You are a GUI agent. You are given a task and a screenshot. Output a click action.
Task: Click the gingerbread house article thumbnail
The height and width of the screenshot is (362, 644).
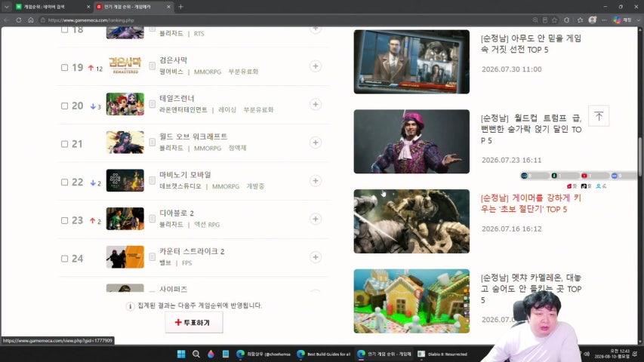point(411,301)
